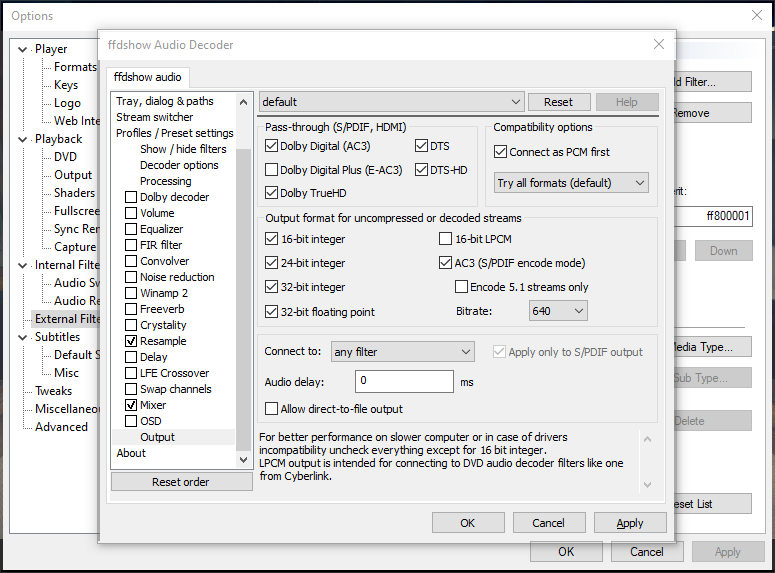The image size is (775, 573).
Task: Click OK in the Options window
Action: pyautogui.click(x=566, y=551)
